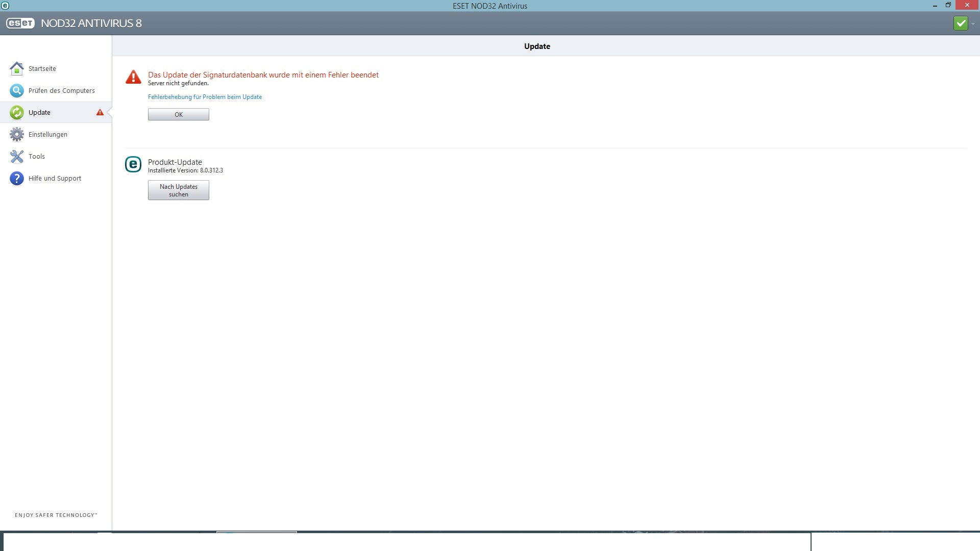This screenshot has width=980, height=551.
Task: Click the magnifier icon for computer scan
Action: pos(17,90)
